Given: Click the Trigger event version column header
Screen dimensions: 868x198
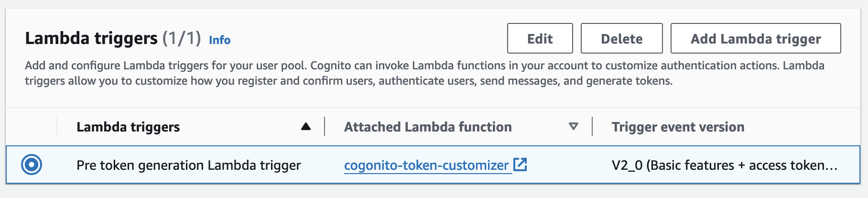Looking at the screenshot, I should coord(678,127).
